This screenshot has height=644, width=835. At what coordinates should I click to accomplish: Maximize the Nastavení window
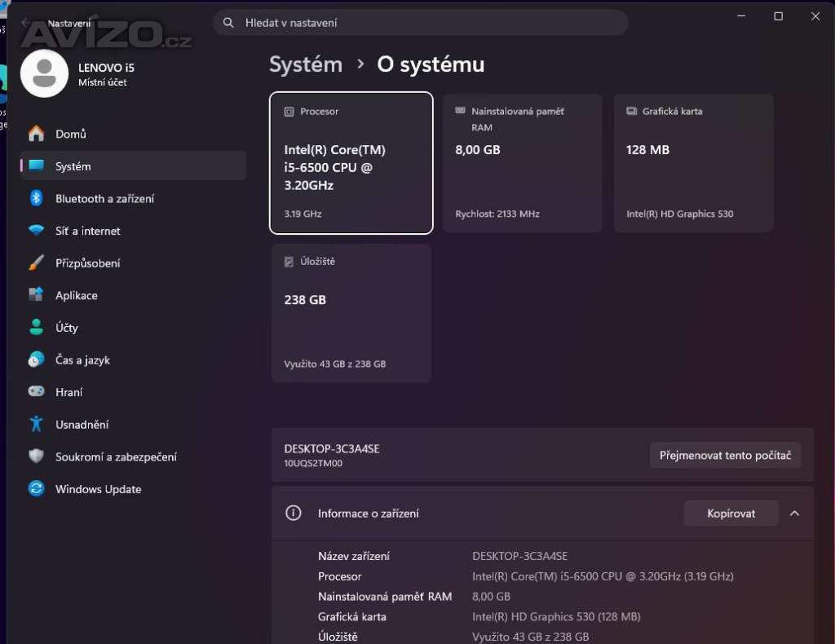778,16
